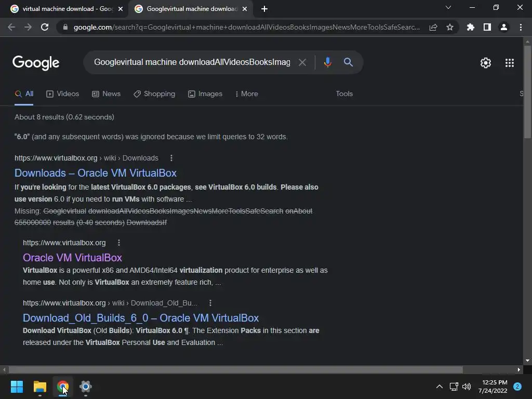Click the horizontal scrollbar thumb
Screen dimensions: 532x399
pos(235,369)
